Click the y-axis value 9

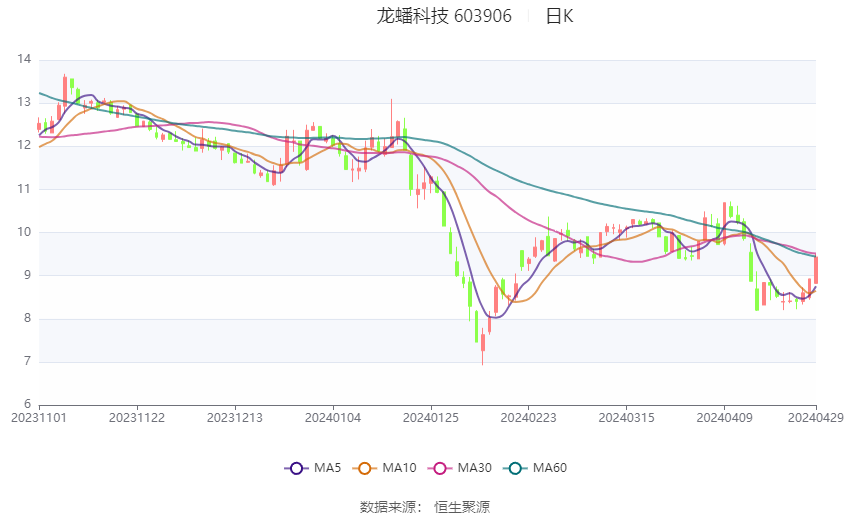point(27,275)
